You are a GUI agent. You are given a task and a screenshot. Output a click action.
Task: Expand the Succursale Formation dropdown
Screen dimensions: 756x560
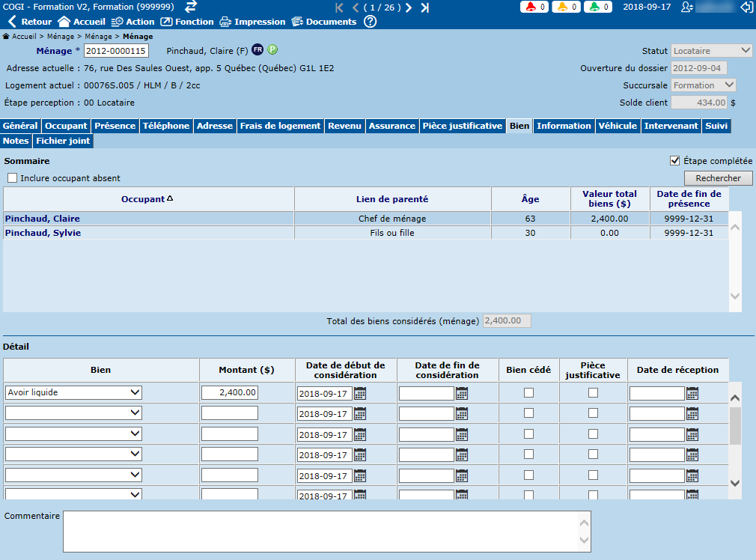click(703, 85)
